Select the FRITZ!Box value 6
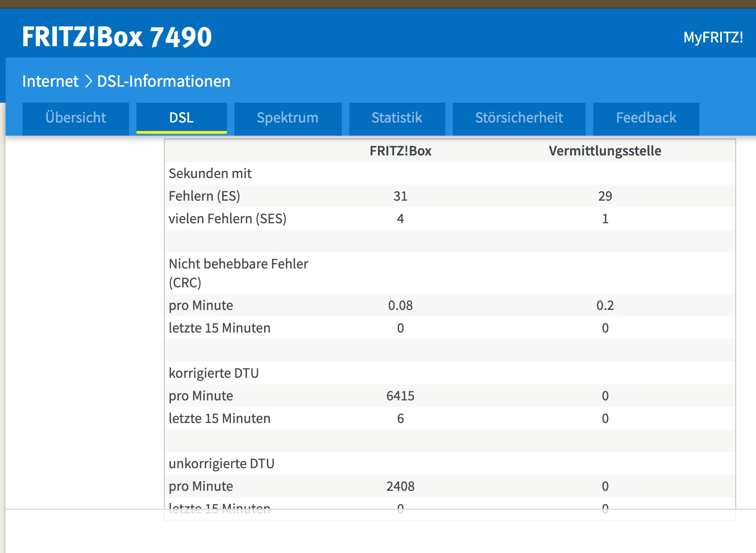The height and width of the screenshot is (553, 756). (x=401, y=418)
